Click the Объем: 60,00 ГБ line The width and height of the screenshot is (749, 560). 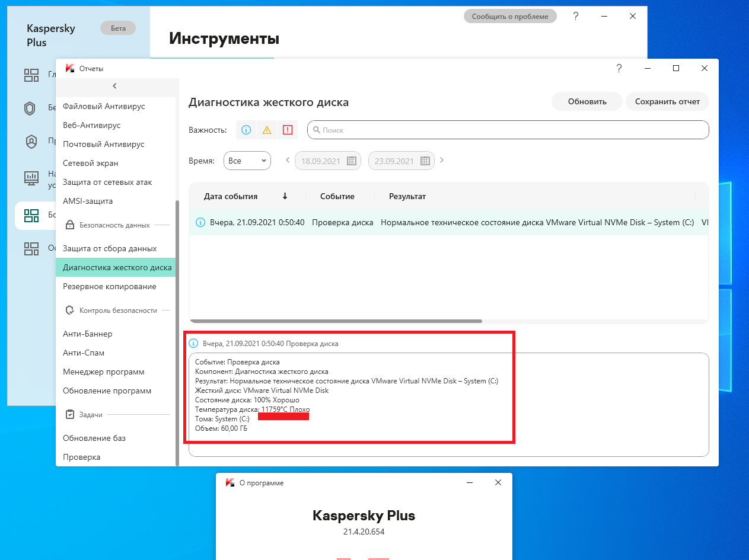coord(221,428)
